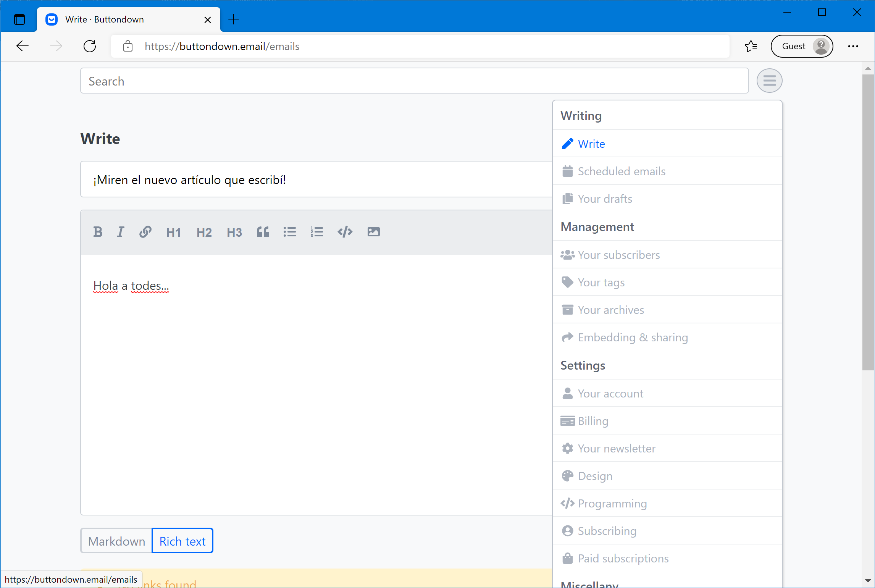Image resolution: width=875 pixels, height=588 pixels.
Task: Insert code block with code icon
Action: coord(345,232)
